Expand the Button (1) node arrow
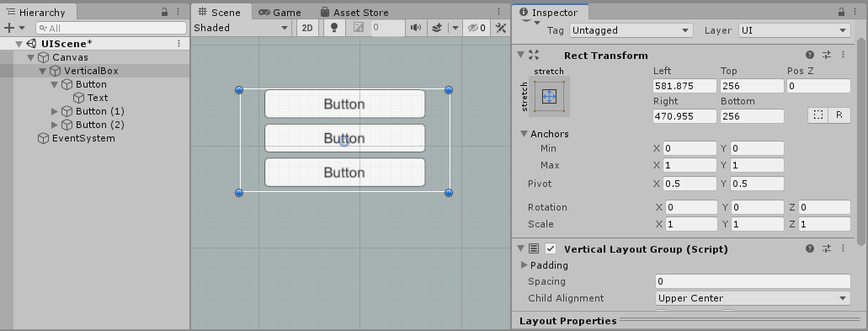868x331 pixels. pos(54,111)
